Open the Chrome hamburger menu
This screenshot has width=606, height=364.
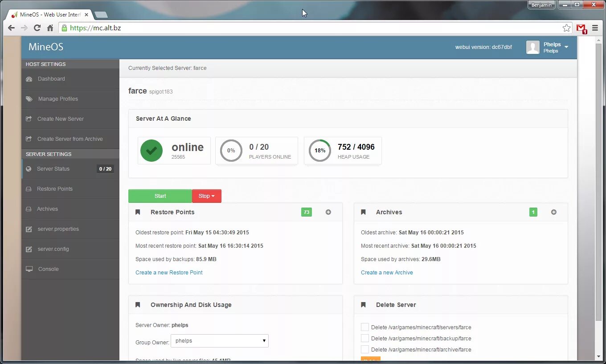(595, 28)
